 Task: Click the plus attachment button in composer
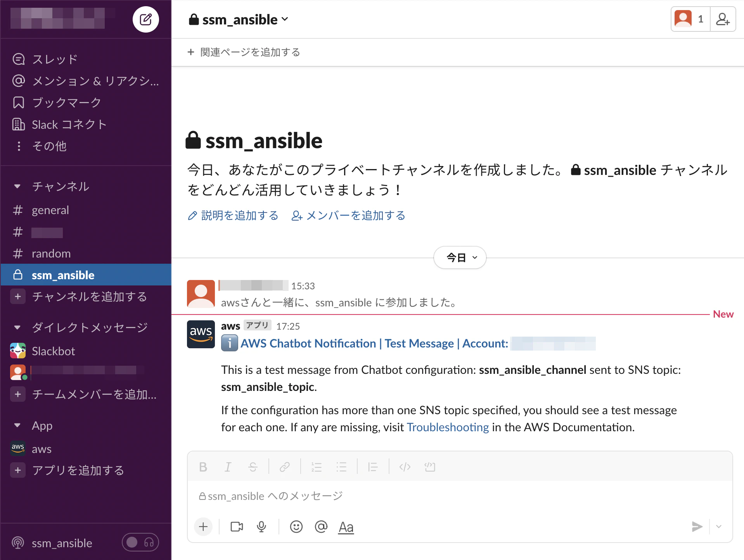click(203, 527)
